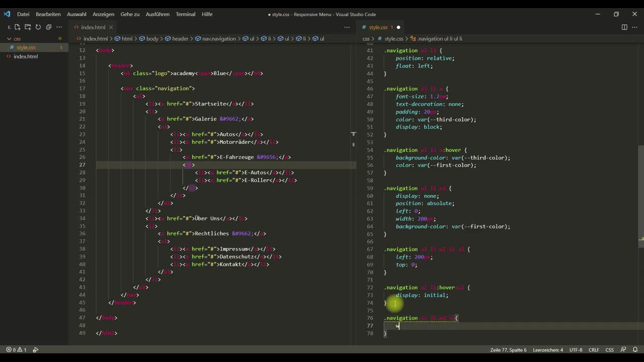Image resolution: width=644 pixels, height=362 pixels.
Task: Click nav.navigation breadcrumb segment
Action: click(x=215, y=39)
